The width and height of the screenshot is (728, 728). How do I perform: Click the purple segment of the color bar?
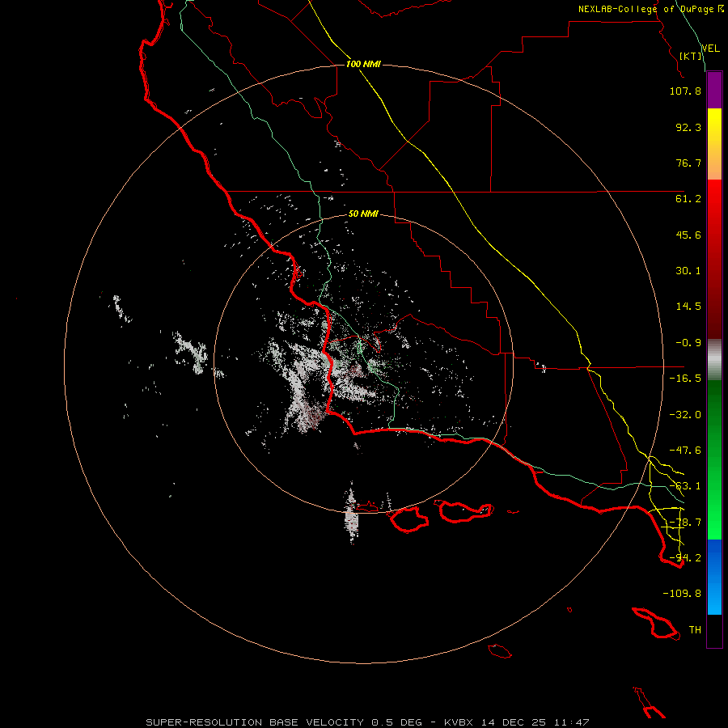tap(714, 90)
